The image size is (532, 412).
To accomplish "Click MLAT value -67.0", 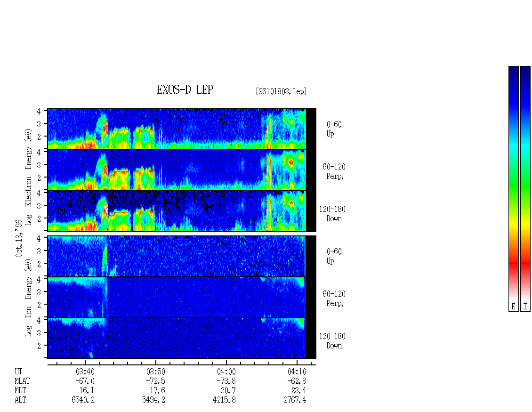I will coord(85,381).
